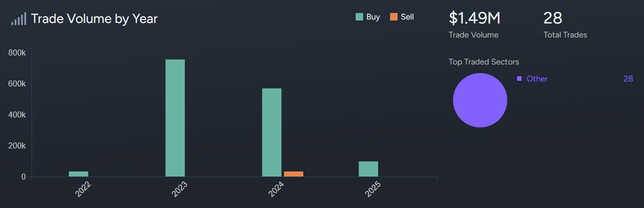Click the orange Sell legend swatch

(394, 17)
